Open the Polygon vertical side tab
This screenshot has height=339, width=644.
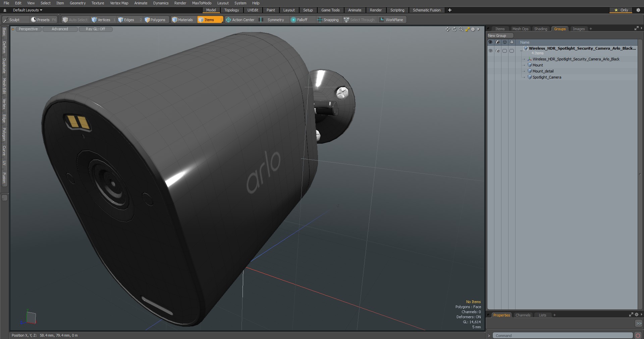click(x=4, y=134)
